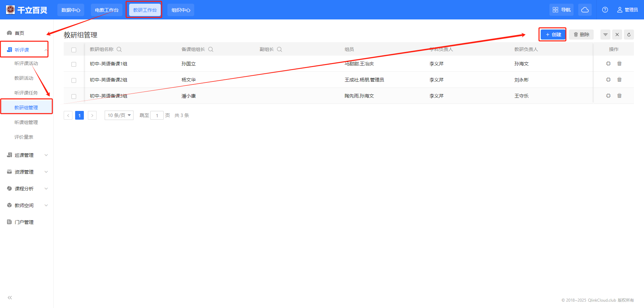
Task: Open the 听课组管理 sidebar item
Action: coord(26,122)
